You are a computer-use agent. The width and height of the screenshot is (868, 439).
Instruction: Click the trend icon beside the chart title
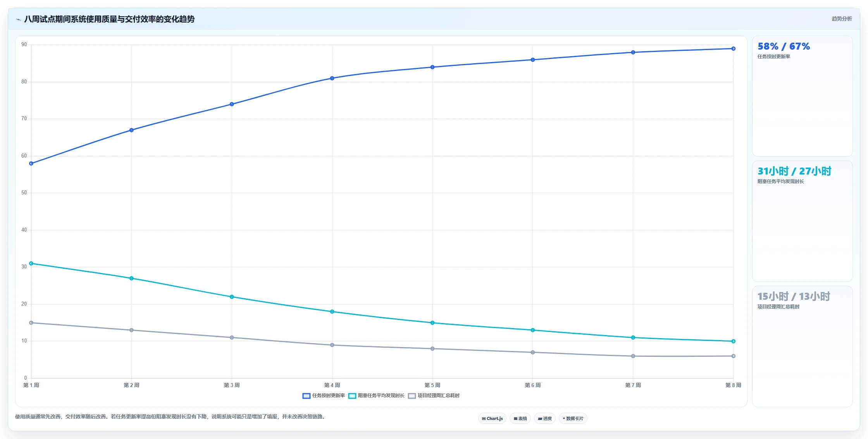[18, 19]
